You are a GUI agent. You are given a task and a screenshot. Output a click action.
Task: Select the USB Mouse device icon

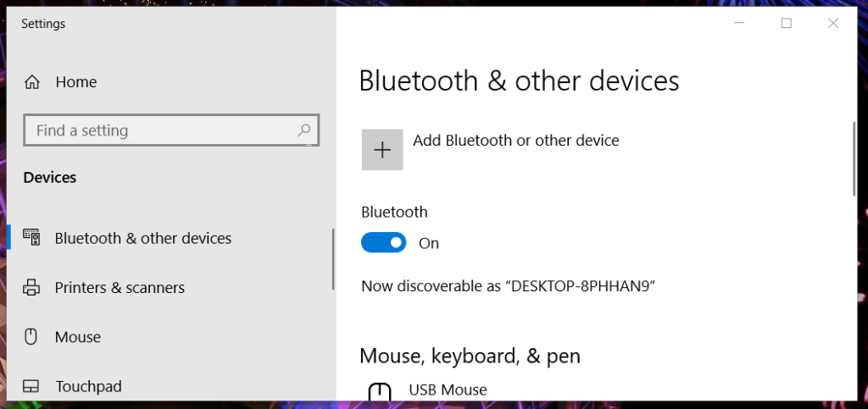coord(380,391)
